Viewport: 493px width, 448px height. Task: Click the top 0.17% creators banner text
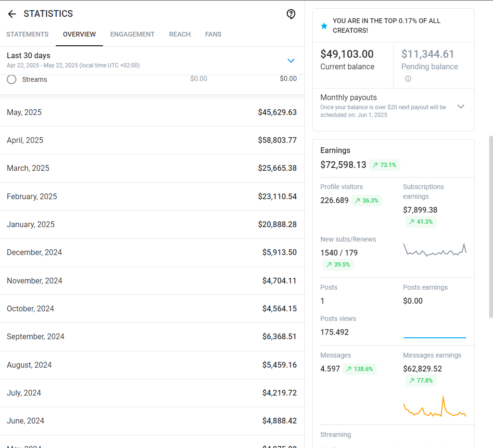point(386,26)
